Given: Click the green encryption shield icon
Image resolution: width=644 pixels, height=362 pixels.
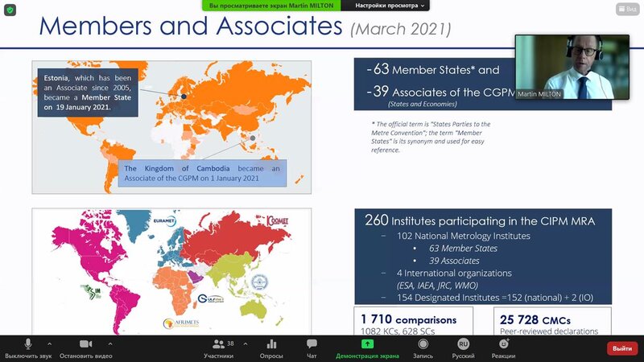Looking at the screenshot, I should [x=10, y=9].
